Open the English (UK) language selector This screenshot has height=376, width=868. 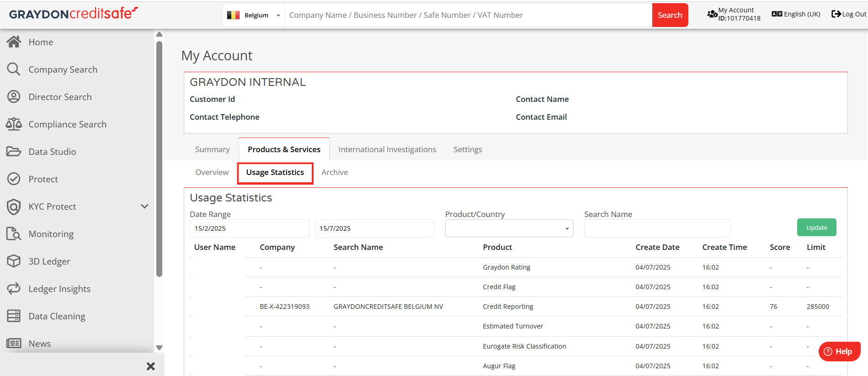tap(796, 14)
